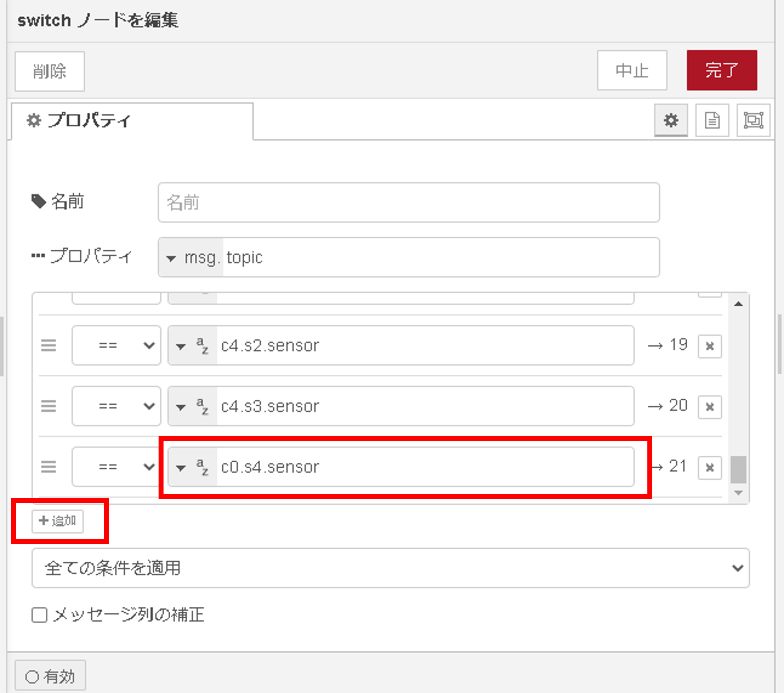The width and height of the screenshot is (784, 693).
Task: Open node description document icon
Action: pyautogui.click(x=712, y=120)
